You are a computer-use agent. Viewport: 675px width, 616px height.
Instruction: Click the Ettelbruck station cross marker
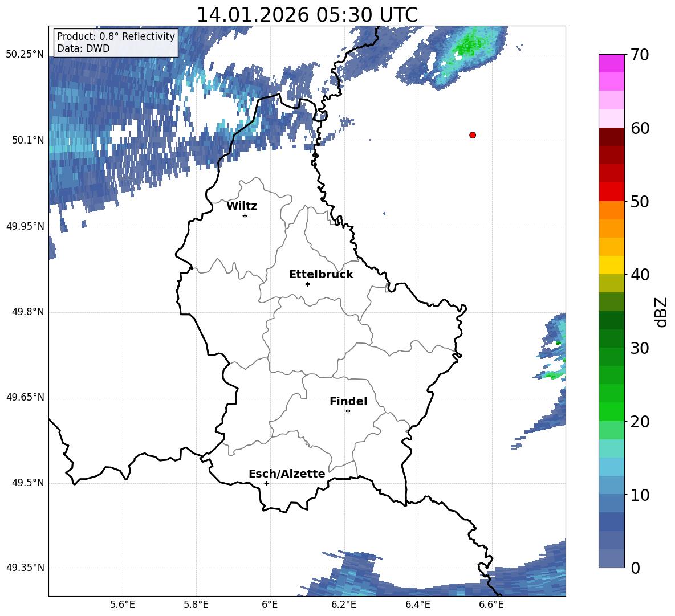point(307,284)
